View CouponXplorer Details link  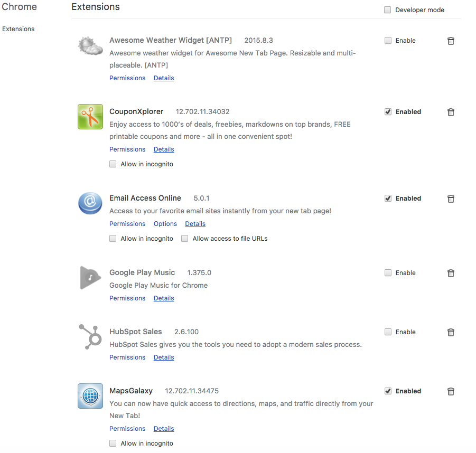pyautogui.click(x=164, y=149)
